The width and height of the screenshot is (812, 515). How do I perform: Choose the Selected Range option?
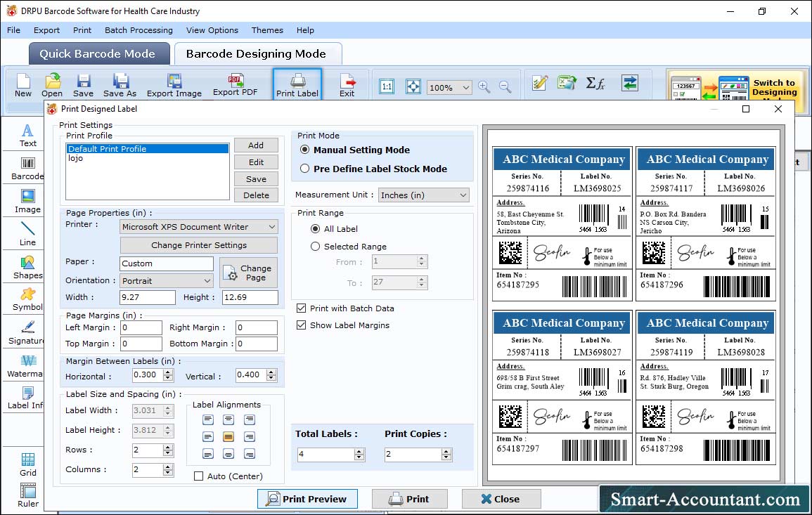pos(315,247)
